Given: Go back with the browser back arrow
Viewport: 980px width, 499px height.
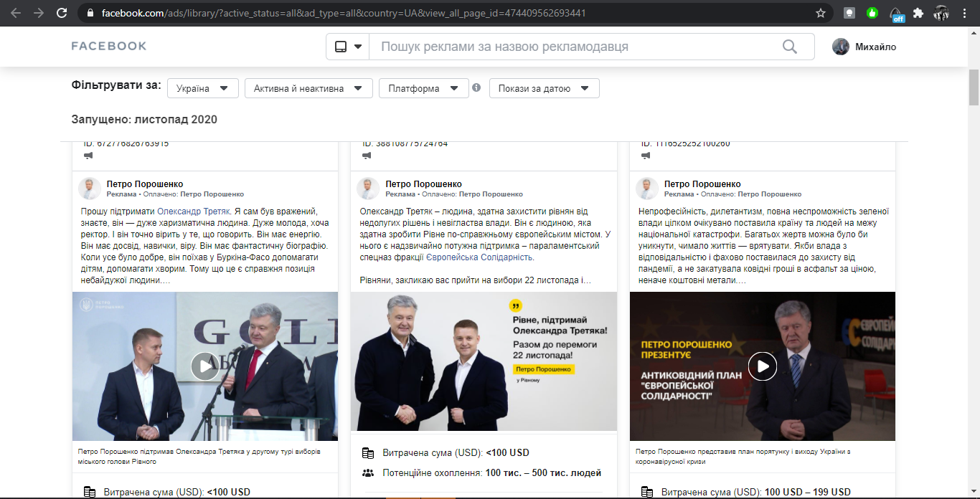Looking at the screenshot, I should point(17,13).
